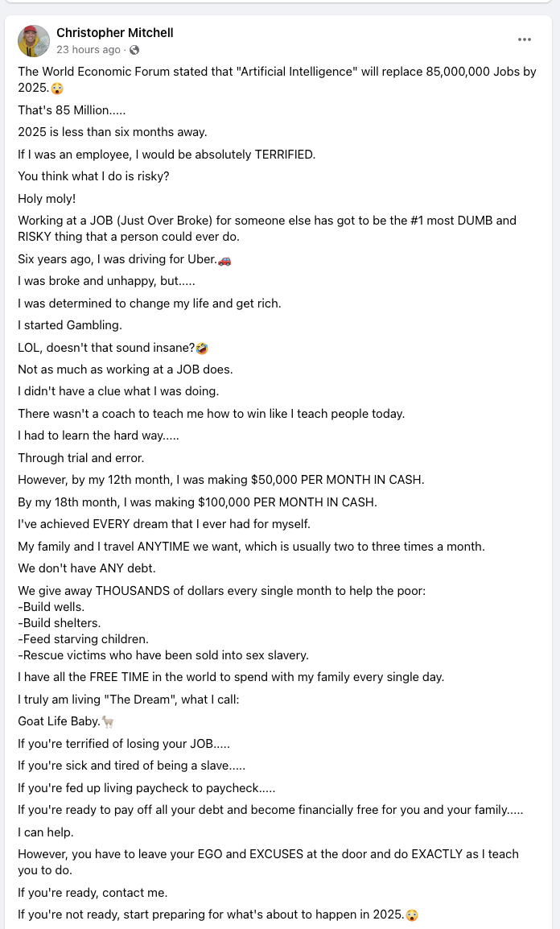The width and height of the screenshot is (560, 929).
Task: Click the laughing emoji after "sound insane?"
Action: point(202,349)
